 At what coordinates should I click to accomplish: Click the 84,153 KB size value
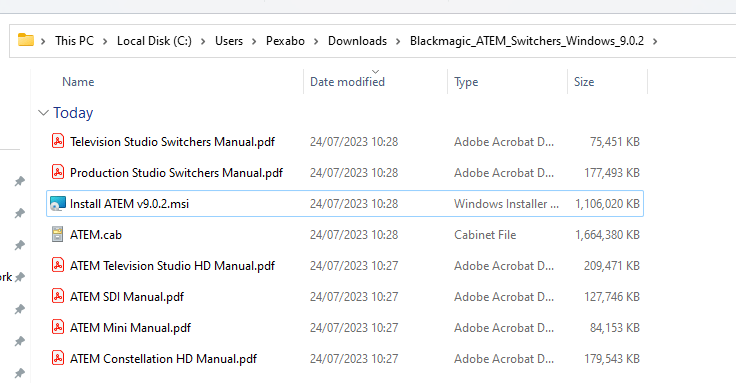615,328
